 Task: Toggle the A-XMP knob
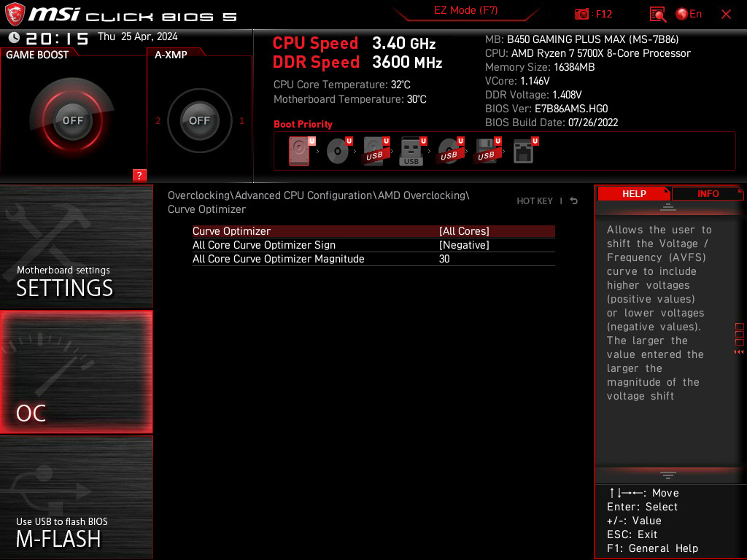click(199, 120)
